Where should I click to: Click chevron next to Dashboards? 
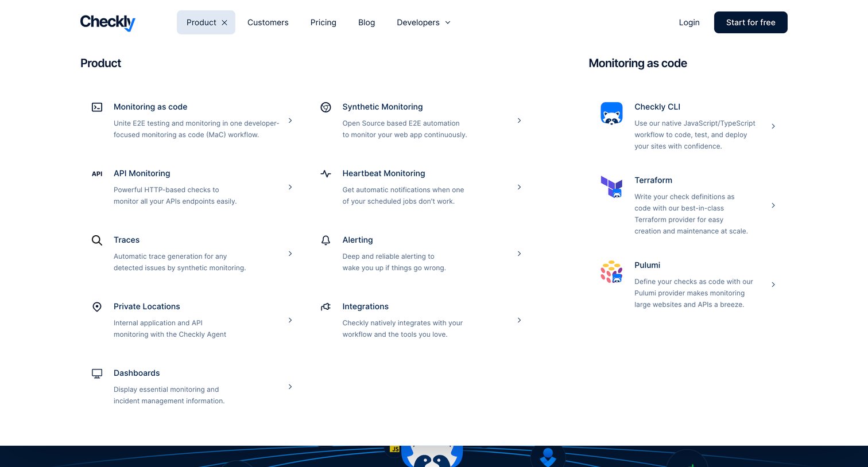[x=290, y=387]
